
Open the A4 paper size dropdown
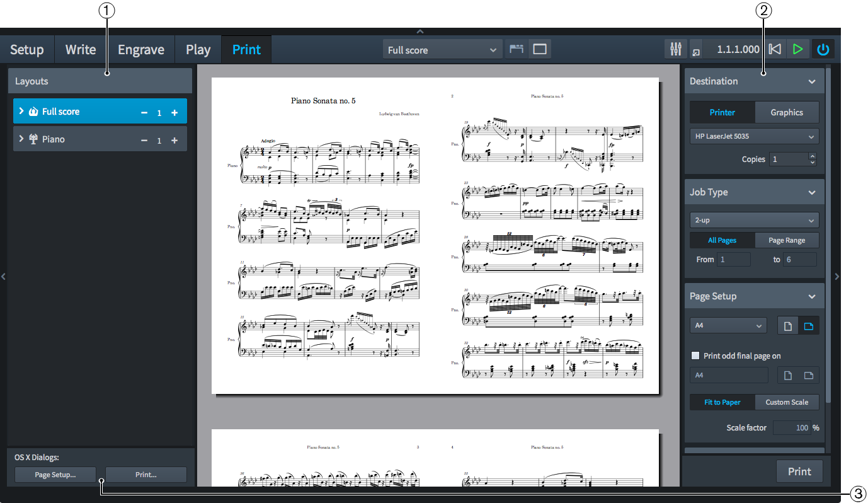(x=728, y=326)
